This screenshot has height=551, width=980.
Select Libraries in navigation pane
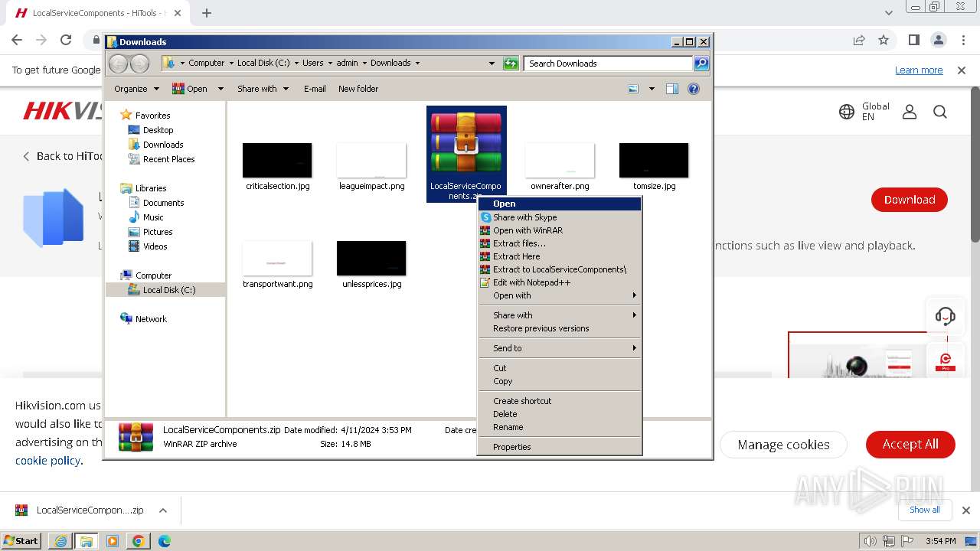[151, 188]
